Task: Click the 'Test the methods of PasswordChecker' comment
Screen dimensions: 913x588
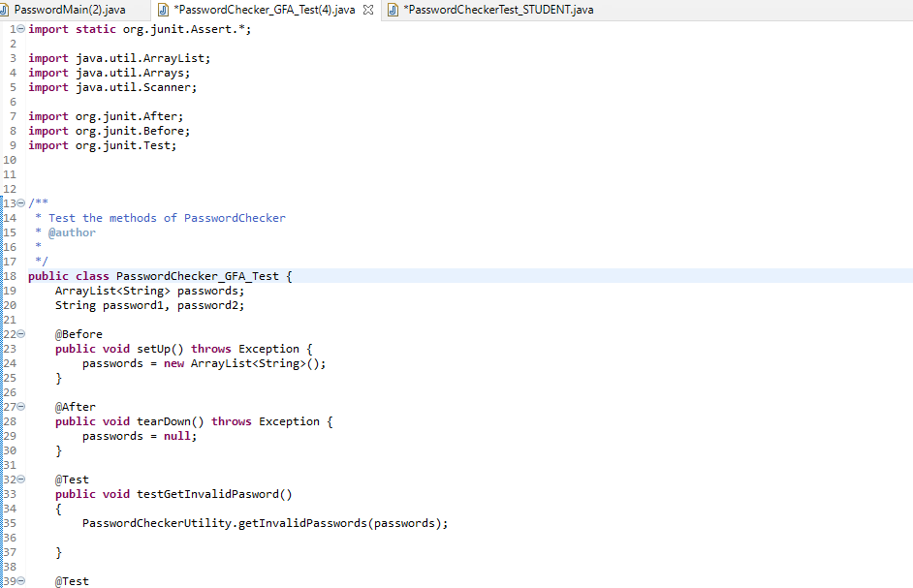Action: (167, 218)
